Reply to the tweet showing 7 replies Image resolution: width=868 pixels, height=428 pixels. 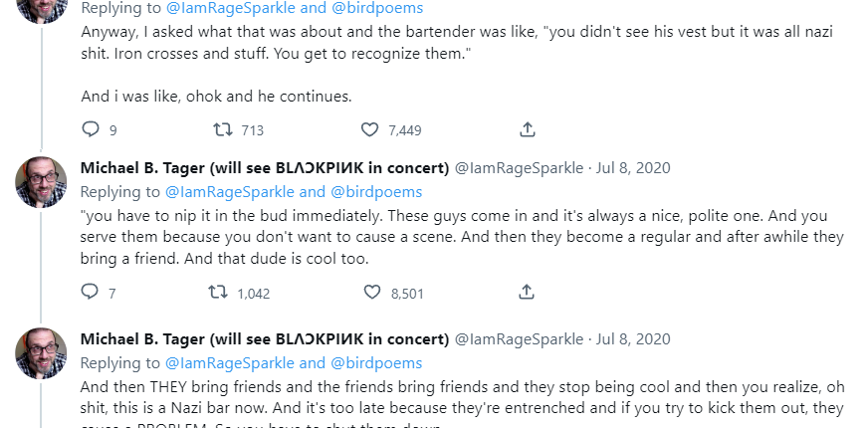tap(91, 293)
